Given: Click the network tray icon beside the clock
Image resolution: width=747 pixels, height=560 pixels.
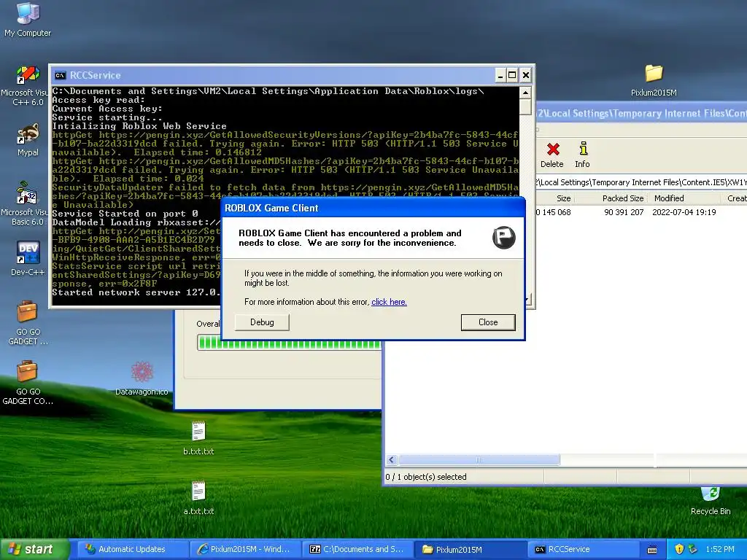Looking at the screenshot, I should click(693, 549).
